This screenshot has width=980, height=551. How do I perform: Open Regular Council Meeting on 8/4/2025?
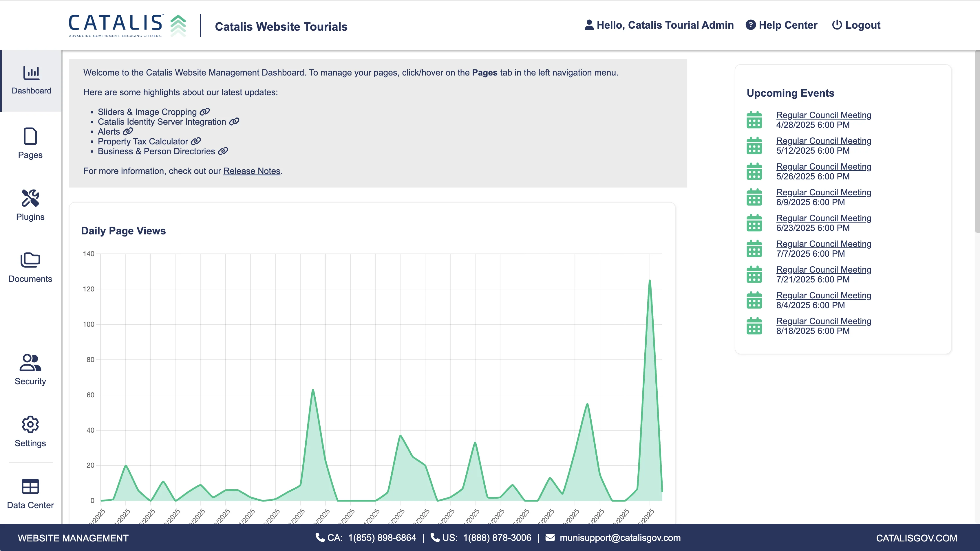(x=824, y=295)
